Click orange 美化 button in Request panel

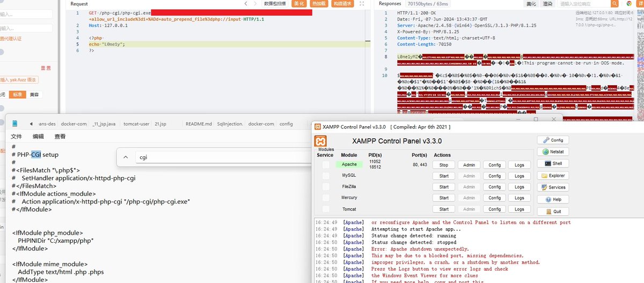click(298, 4)
